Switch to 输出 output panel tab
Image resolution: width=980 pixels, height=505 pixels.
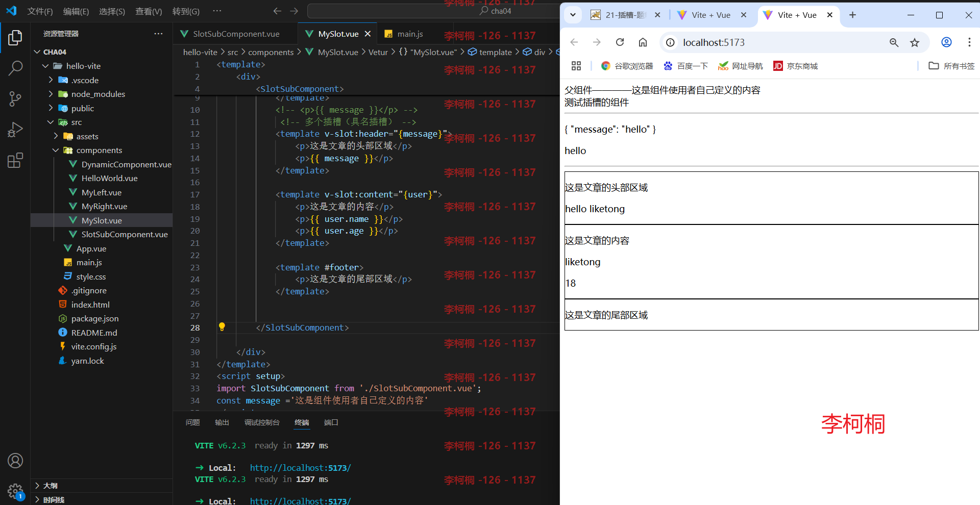tap(222, 422)
